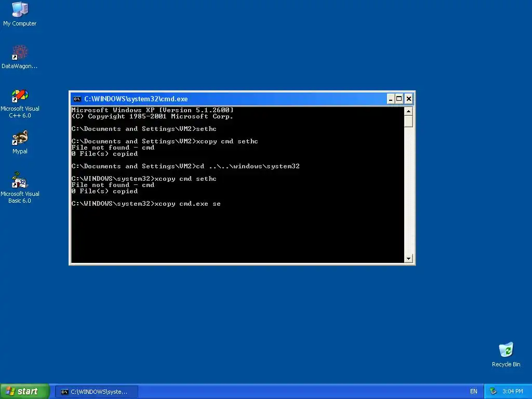The image size is (532, 399).
Task: Click the 3:04 PM clock
Action: [513, 392]
